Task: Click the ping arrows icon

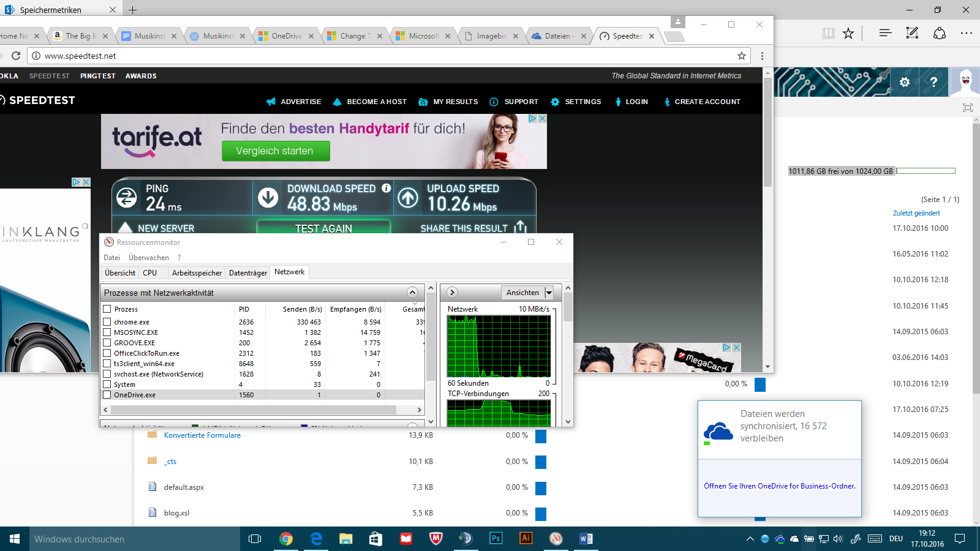Action: coord(127,197)
